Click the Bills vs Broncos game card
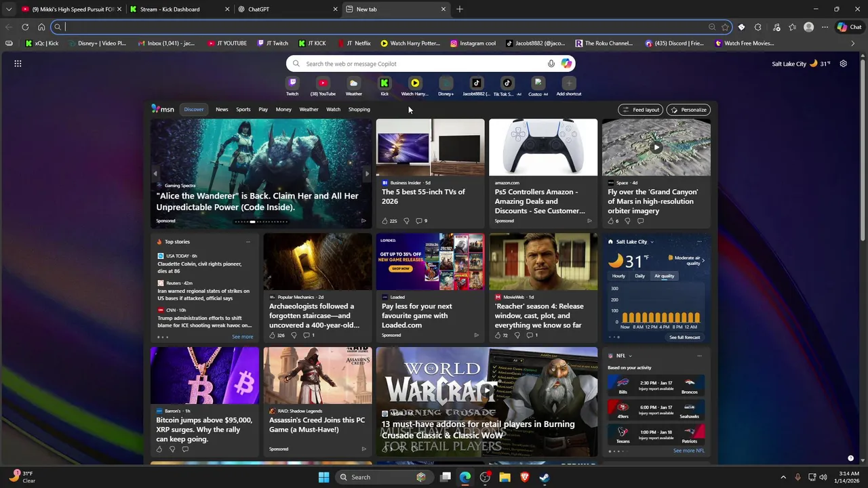The image size is (868, 488). [656, 386]
